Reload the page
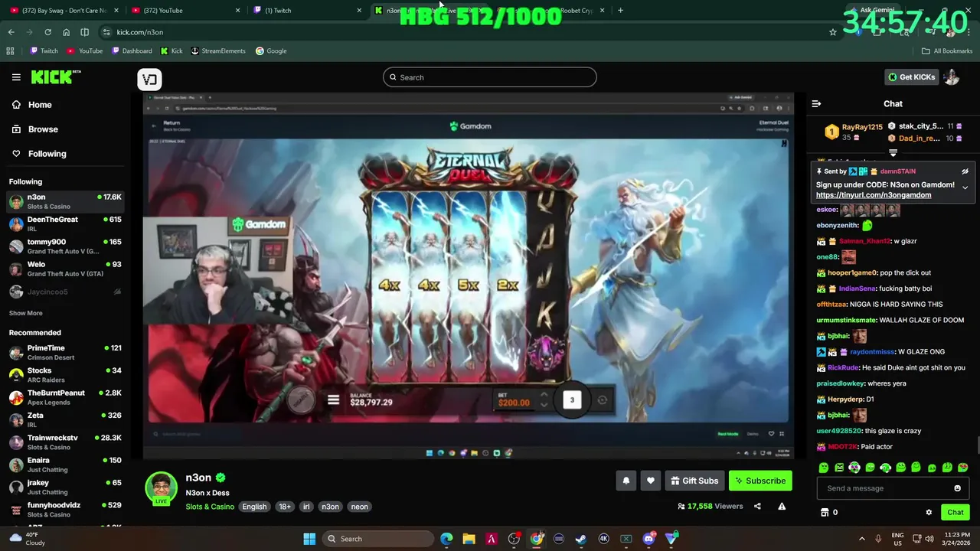 [47, 32]
